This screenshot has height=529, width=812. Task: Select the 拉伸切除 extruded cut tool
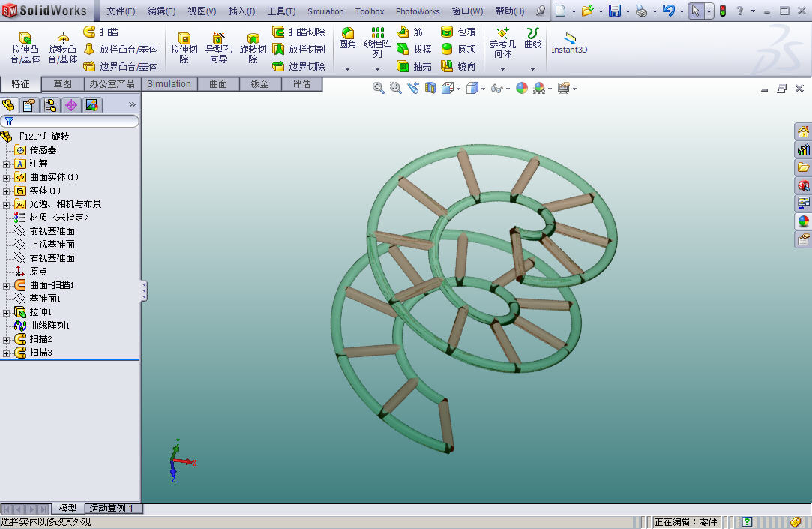184,48
